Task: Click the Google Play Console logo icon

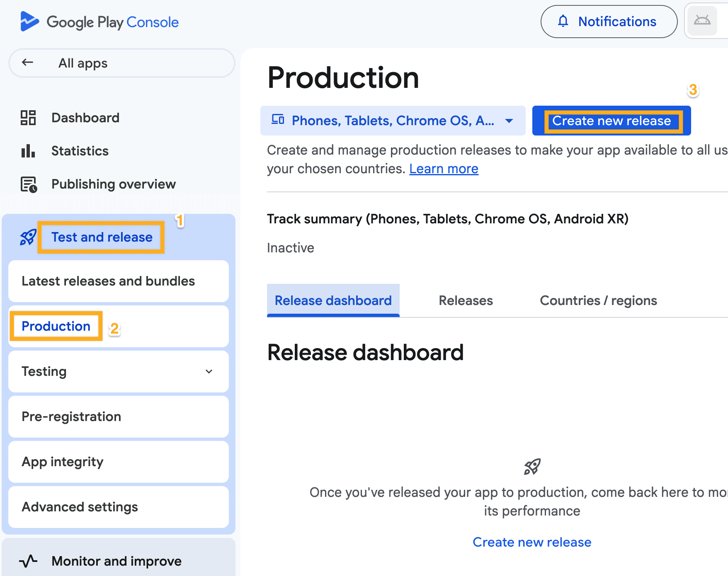Action: [x=29, y=22]
